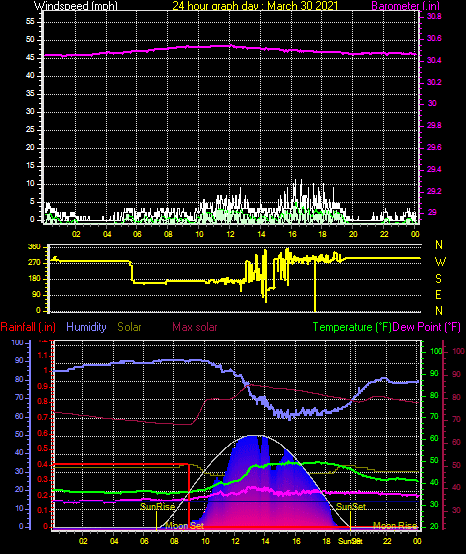Click the SunRise marker label
Screen dimensions: 466x554
158,507
